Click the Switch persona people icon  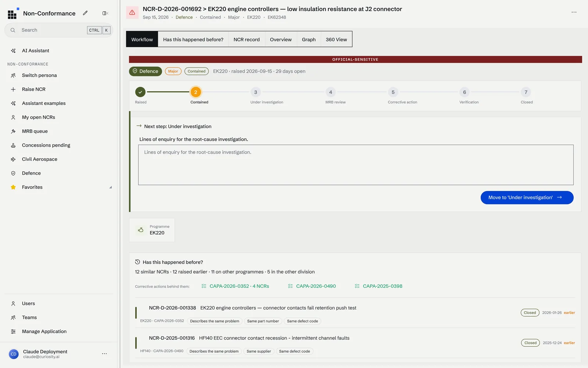point(13,75)
